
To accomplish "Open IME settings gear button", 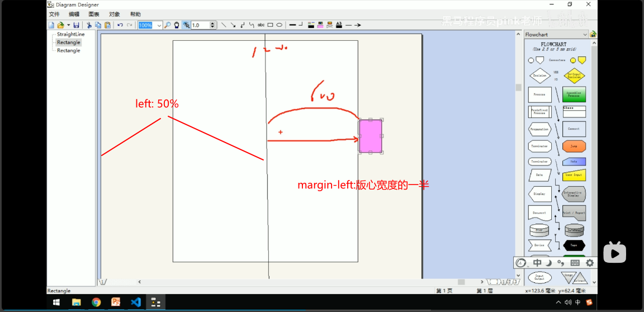I will coord(590,263).
